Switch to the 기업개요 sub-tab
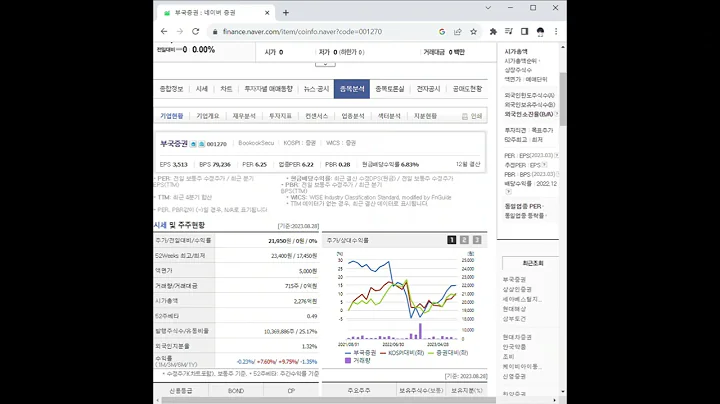 tap(208, 116)
